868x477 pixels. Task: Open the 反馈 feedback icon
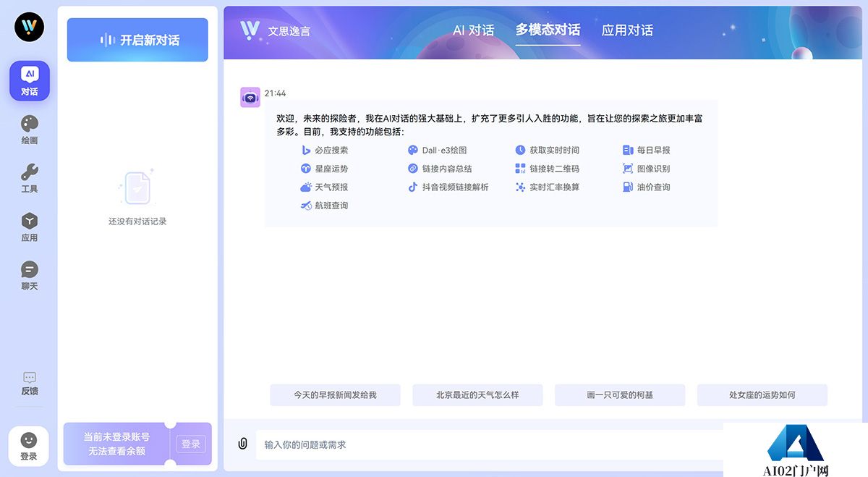[30, 377]
